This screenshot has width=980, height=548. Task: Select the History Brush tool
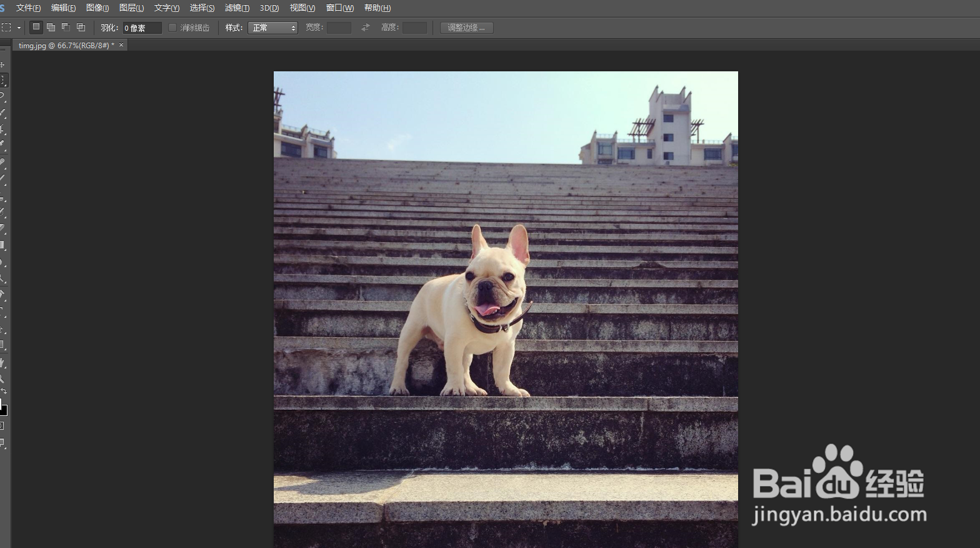pos(2,213)
